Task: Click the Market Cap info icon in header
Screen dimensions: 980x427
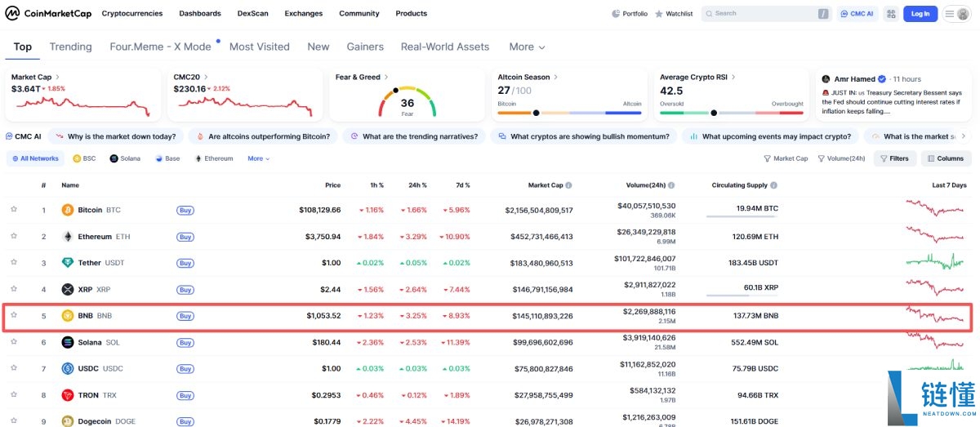Action: tap(569, 185)
